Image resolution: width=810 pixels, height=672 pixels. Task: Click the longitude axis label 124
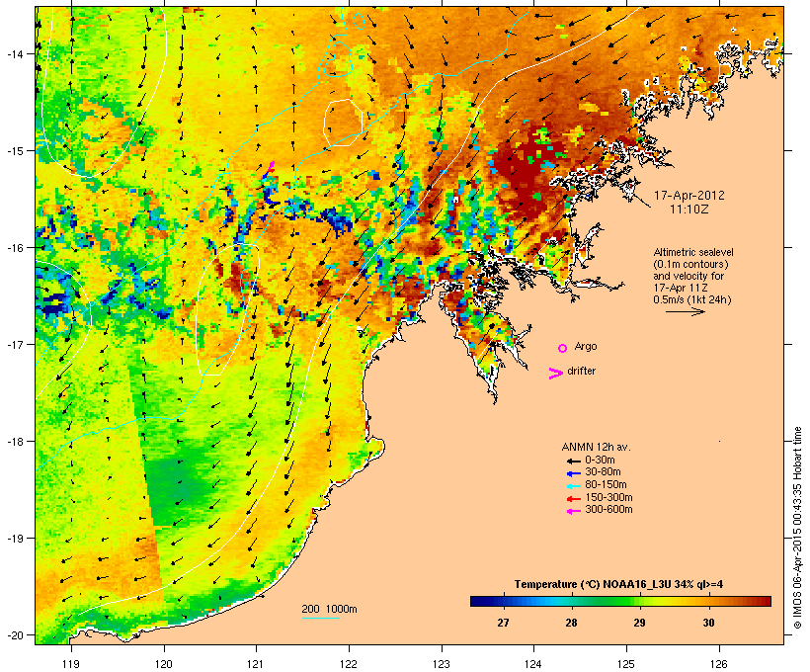(533, 664)
